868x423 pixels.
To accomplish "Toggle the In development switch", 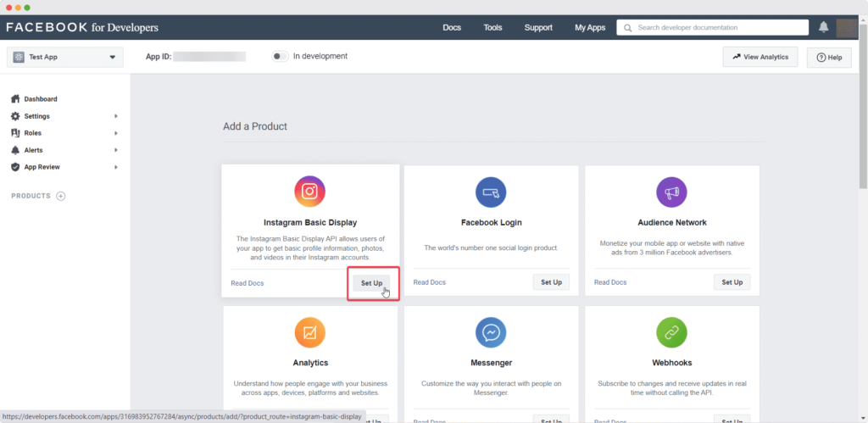I will pyautogui.click(x=280, y=57).
